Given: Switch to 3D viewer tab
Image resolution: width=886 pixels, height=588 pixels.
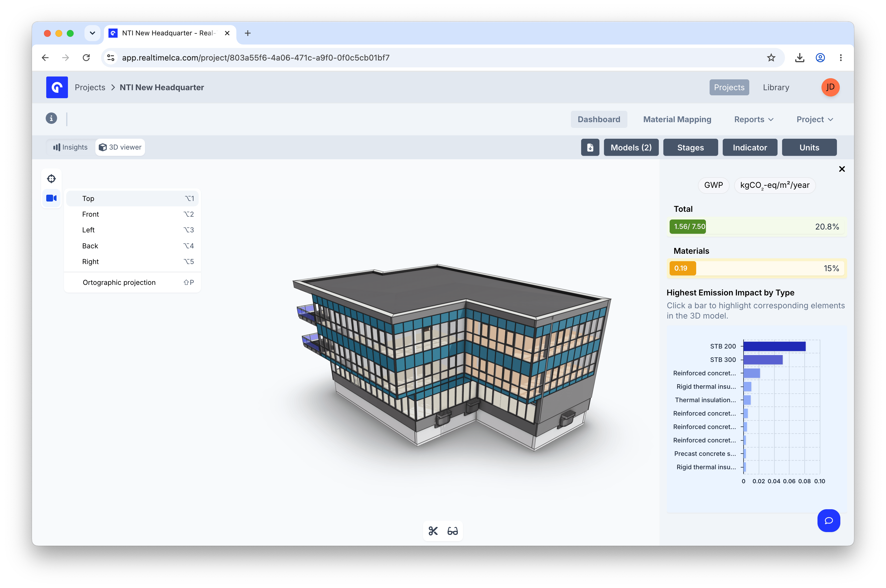Looking at the screenshot, I should (x=120, y=147).
